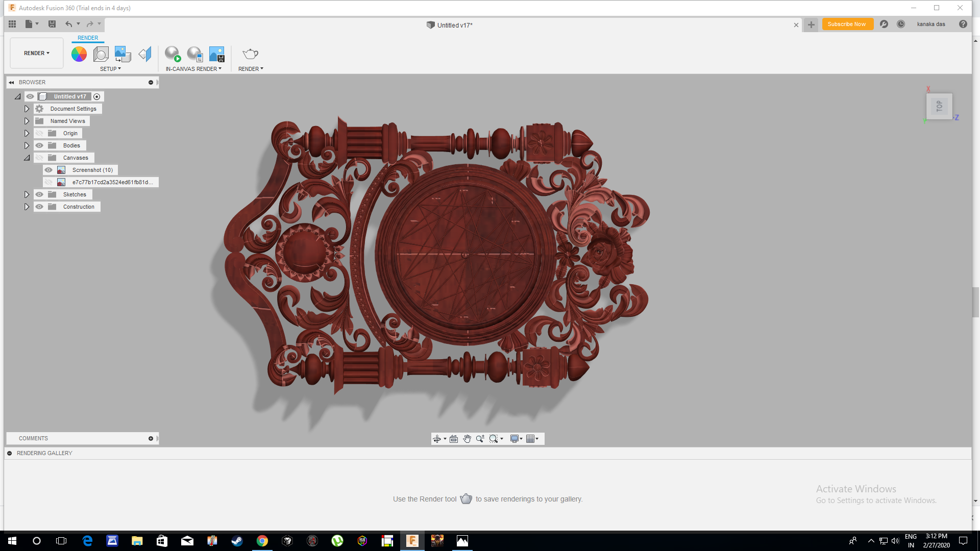Show the Origin folder eye icon

pyautogui.click(x=39, y=133)
